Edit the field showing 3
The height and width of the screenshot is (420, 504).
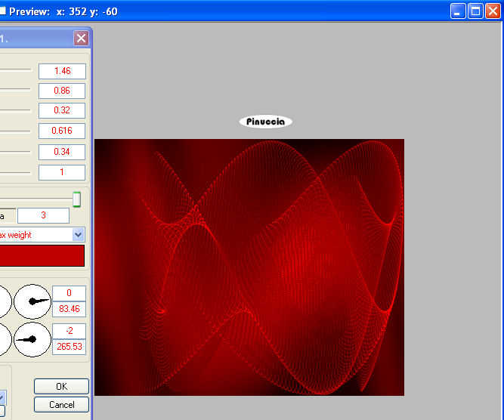[x=43, y=215]
